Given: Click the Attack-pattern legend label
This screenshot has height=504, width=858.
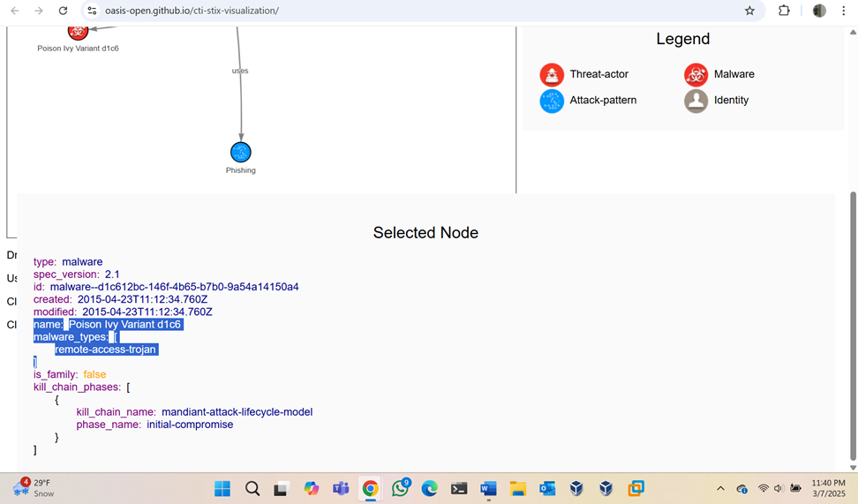Looking at the screenshot, I should (x=603, y=100).
